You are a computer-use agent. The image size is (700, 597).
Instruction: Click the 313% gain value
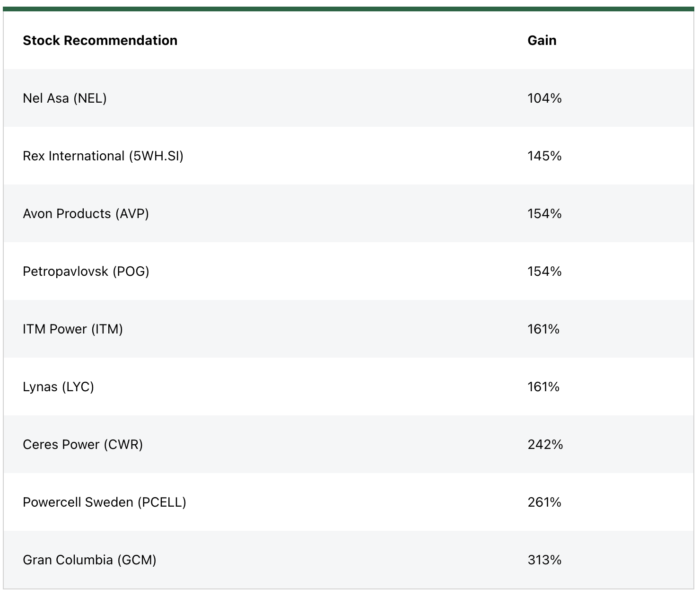pos(544,560)
